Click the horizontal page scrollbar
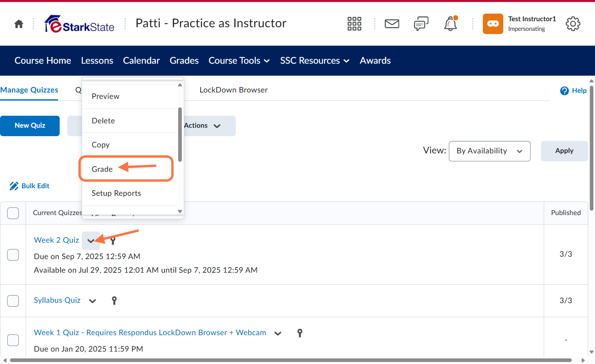The height and width of the screenshot is (364, 595). (291, 360)
